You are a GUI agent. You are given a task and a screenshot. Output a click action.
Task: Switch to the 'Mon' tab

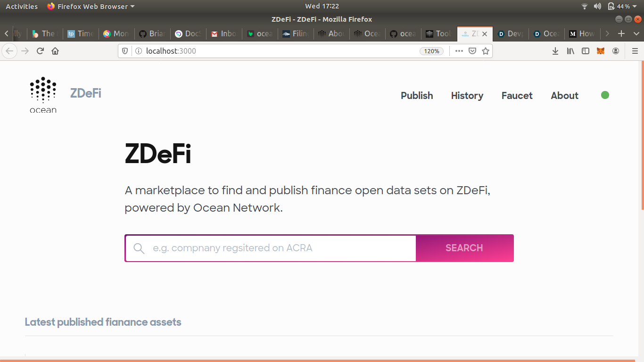[117, 33]
